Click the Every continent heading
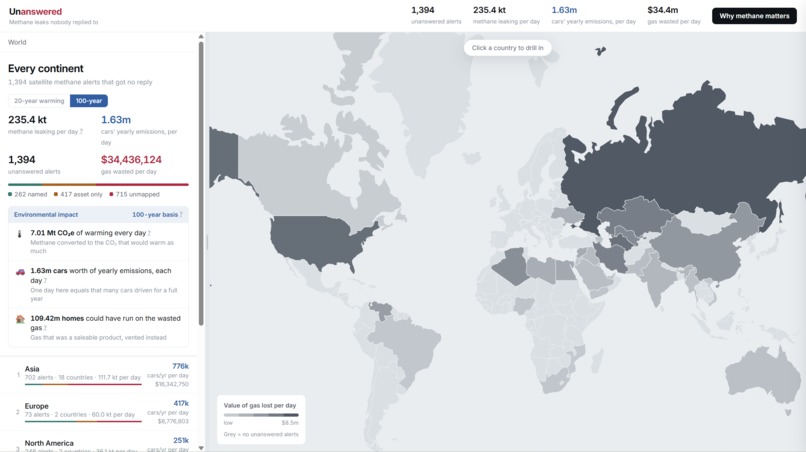Viewport: 806px width, 452px height. (x=46, y=68)
